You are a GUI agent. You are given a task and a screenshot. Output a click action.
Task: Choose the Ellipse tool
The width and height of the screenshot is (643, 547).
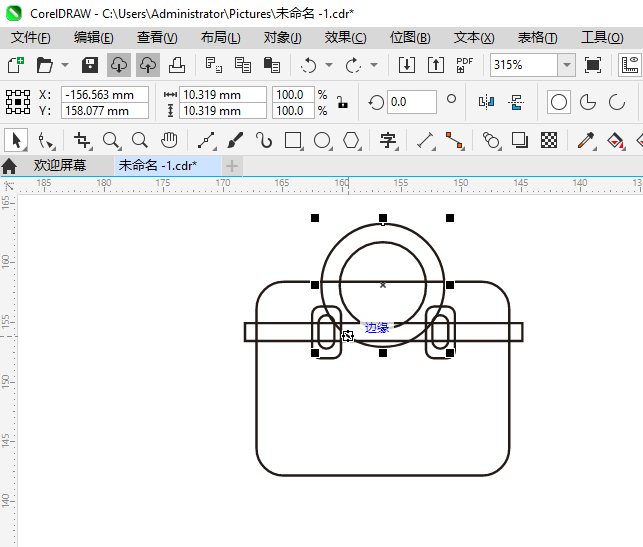coord(322,140)
